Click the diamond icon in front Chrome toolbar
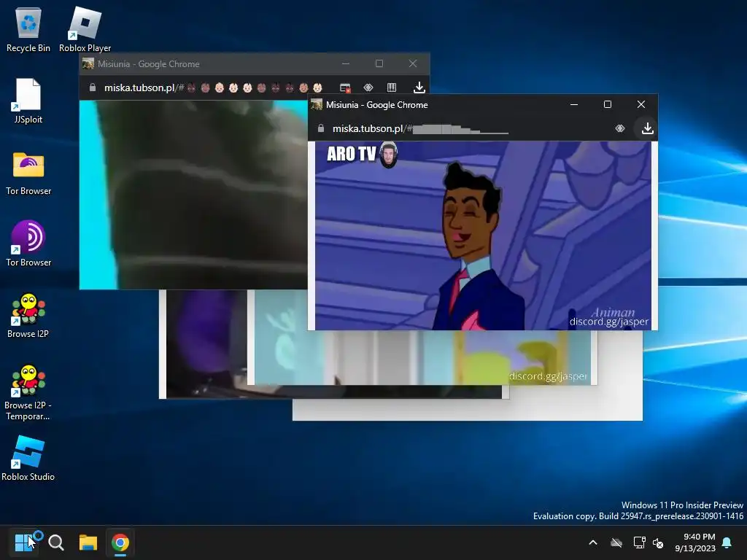Image resolution: width=747 pixels, height=560 pixels. pyautogui.click(x=620, y=128)
